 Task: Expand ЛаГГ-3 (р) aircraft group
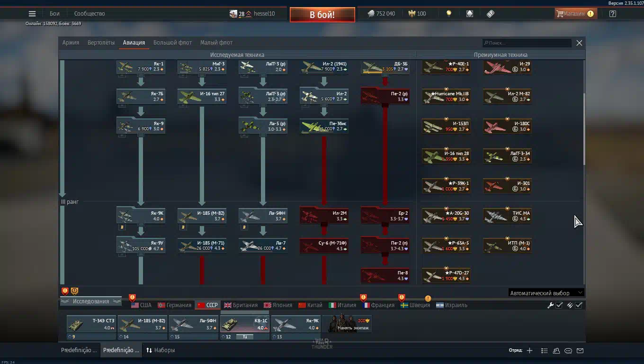[263, 67]
